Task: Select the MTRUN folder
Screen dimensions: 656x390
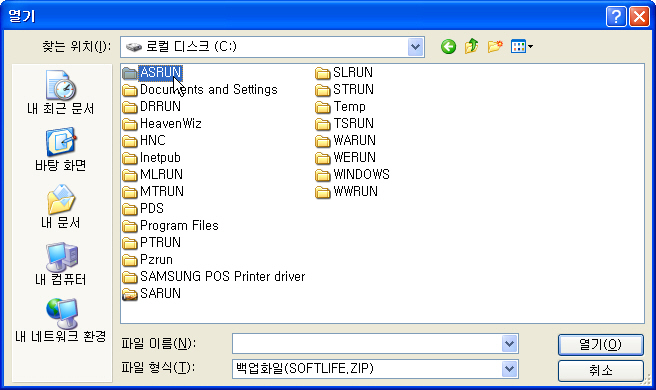Action: 153,192
